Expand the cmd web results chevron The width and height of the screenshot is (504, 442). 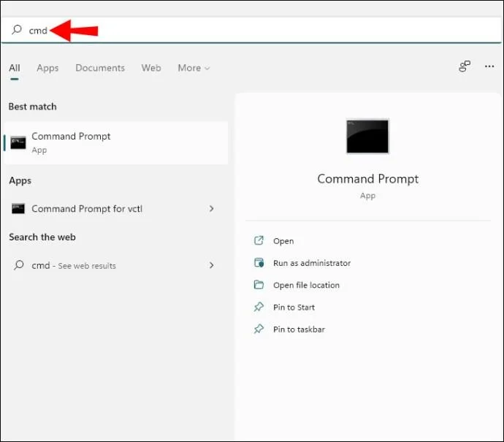[211, 265]
